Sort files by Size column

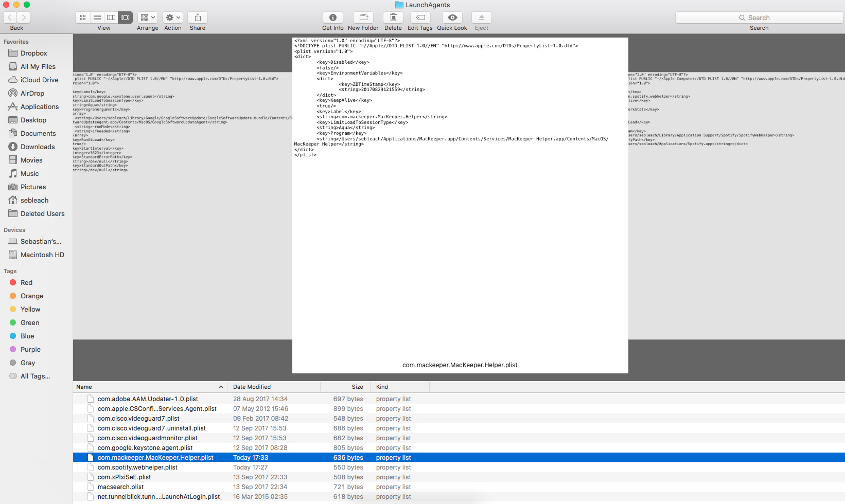(346, 387)
